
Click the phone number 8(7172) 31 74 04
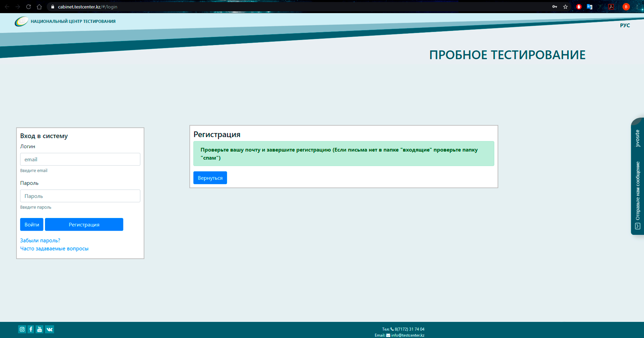tap(410, 329)
